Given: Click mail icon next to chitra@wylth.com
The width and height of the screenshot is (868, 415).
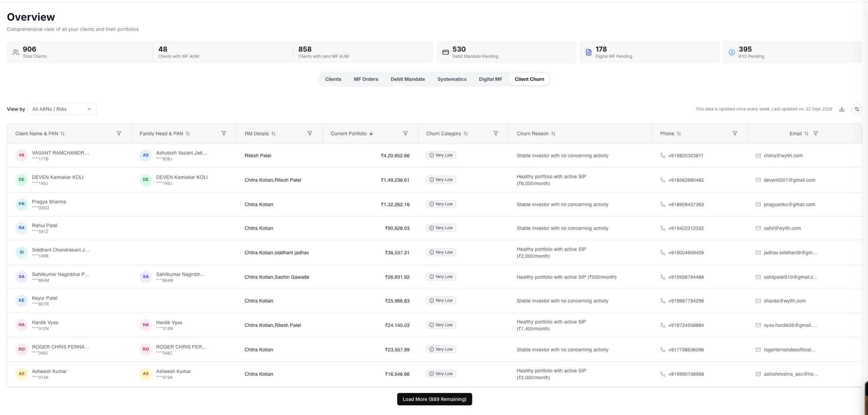Looking at the screenshot, I should click(x=758, y=156).
